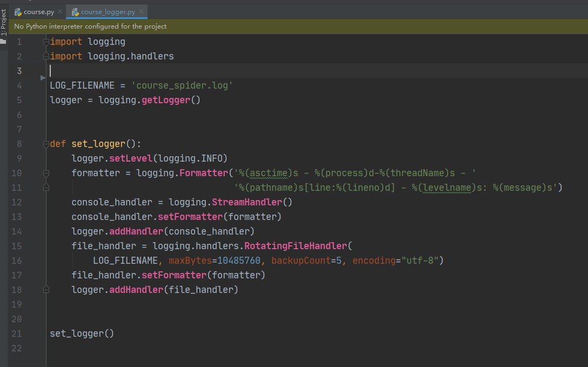The height and width of the screenshot is (367, 588).
Task: Click the setLevel method on line 9
Action: (x=130, y=158)
